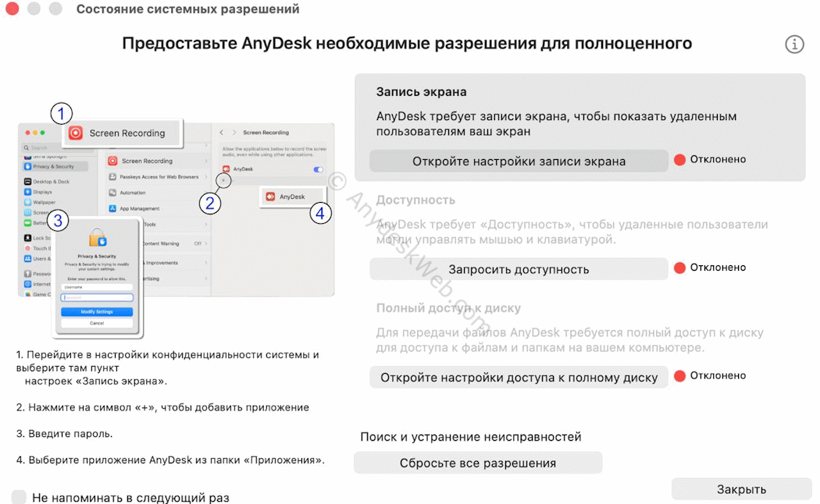Click description «AnyDesk требует записи экрана»

point(556,124)
